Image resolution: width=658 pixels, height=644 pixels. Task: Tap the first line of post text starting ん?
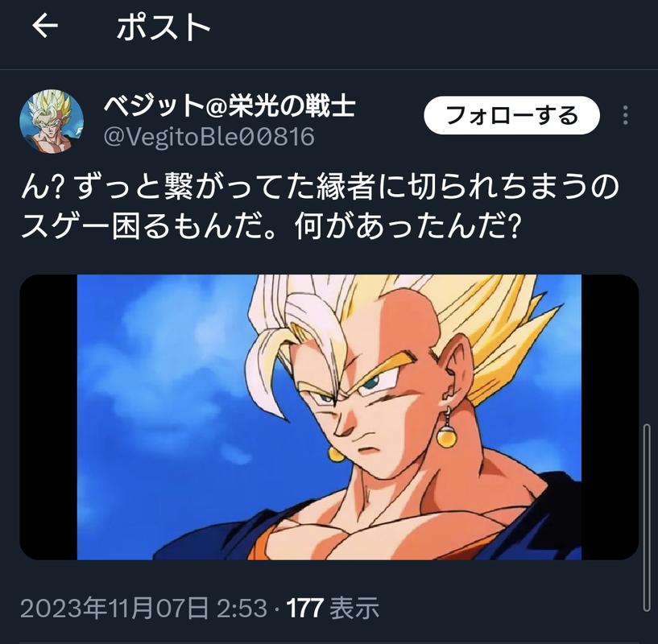click(320, 187)
